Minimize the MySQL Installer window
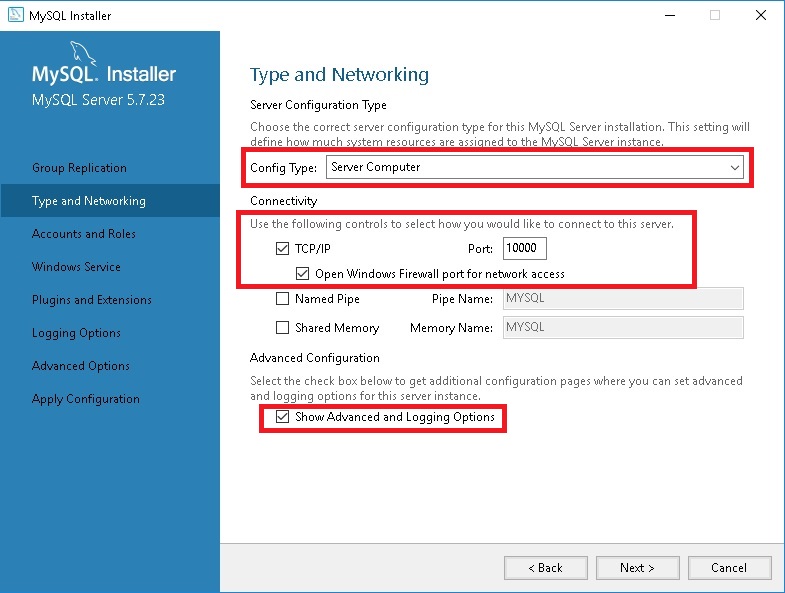The width and height of the screenshot is (785, 593). tap(670, 16)
